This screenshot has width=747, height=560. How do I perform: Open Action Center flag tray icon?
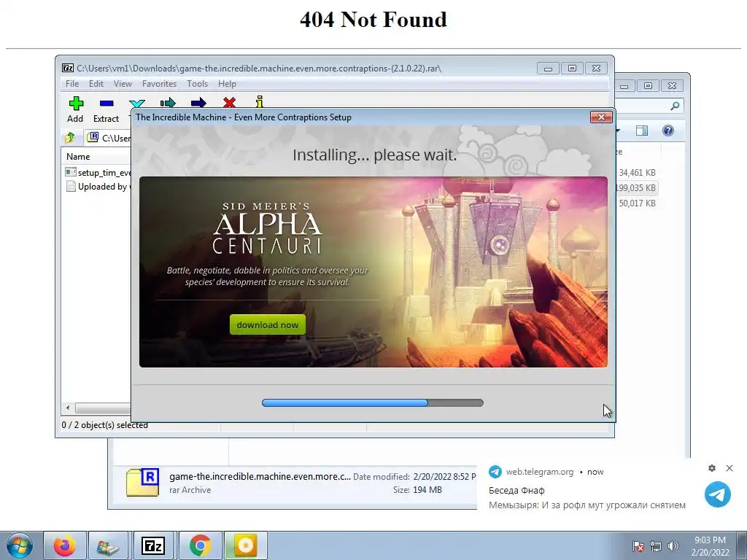tap(638, 547)
